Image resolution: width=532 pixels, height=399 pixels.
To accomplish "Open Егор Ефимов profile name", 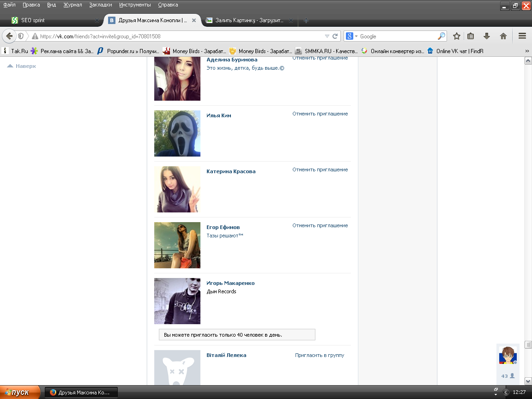I will tap(223, 227).
